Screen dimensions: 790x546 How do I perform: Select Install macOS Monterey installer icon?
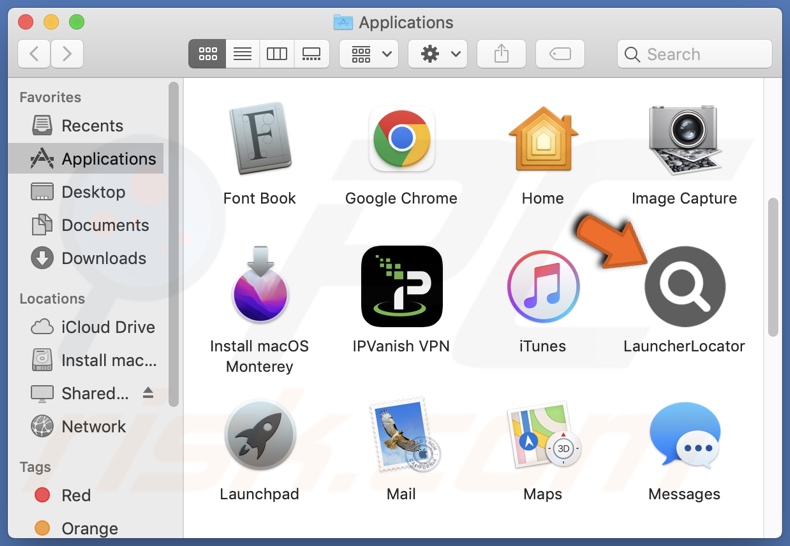pos(260,285)
